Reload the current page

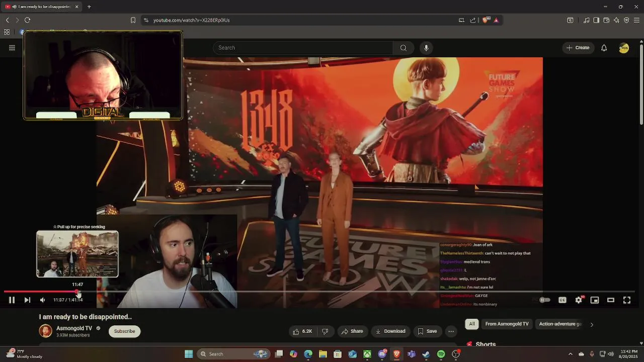coord(27,20)
